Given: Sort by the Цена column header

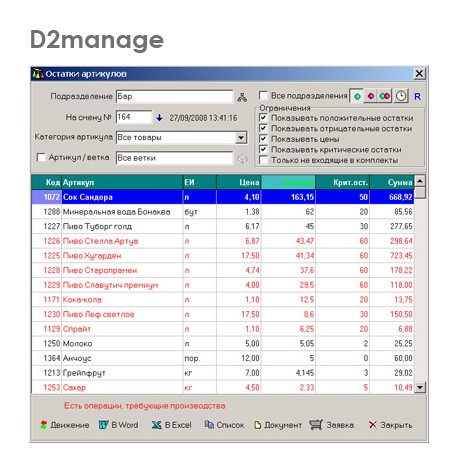Looking at the screenshot, I should click(x=239, y=182).
